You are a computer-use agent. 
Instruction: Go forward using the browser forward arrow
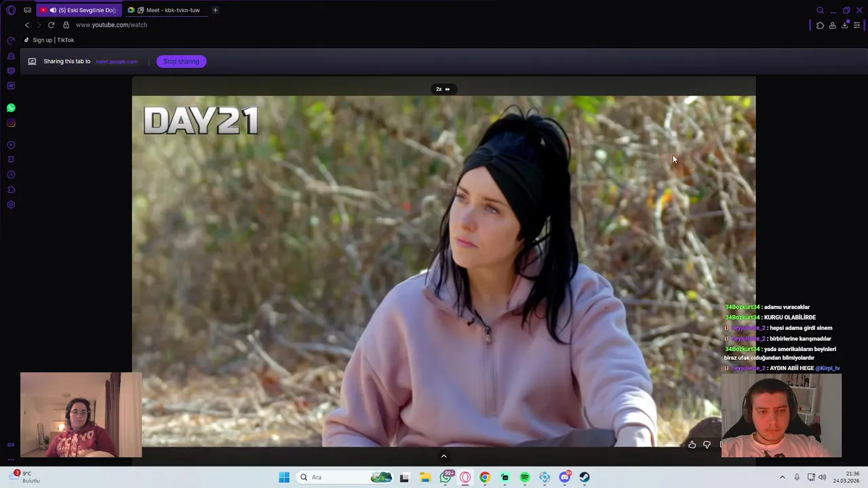click(x=39, y=25)
